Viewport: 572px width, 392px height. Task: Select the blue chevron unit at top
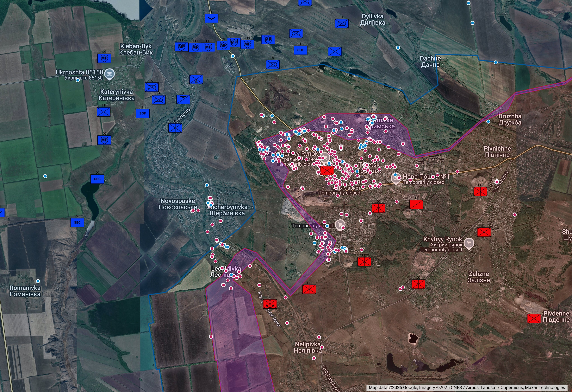point(211,18)
